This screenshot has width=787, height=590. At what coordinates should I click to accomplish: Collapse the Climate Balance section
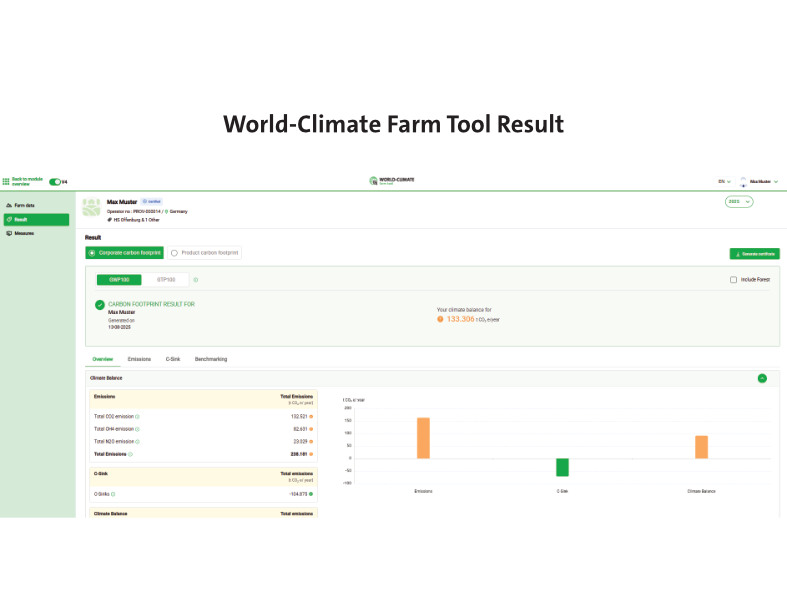click(x=762, y=378)
